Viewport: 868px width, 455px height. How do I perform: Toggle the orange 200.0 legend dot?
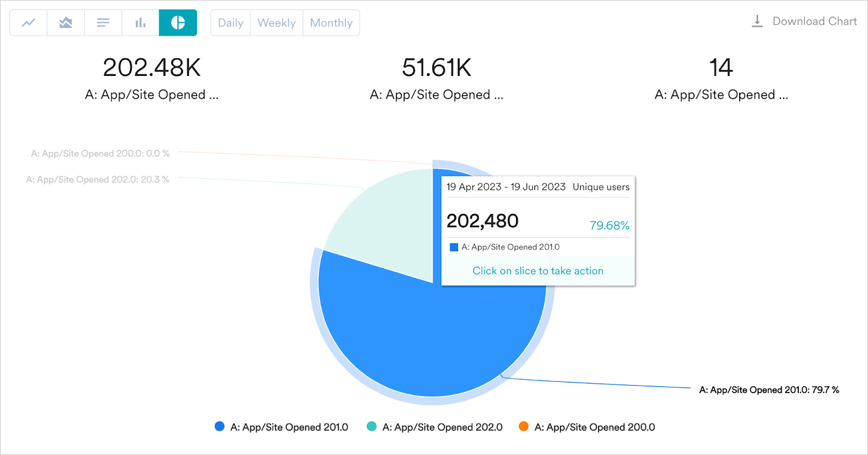[524, 427]
